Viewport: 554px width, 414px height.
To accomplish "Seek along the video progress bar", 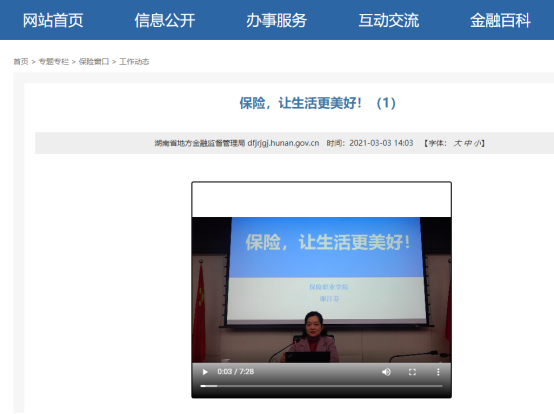I will point(321,386).
